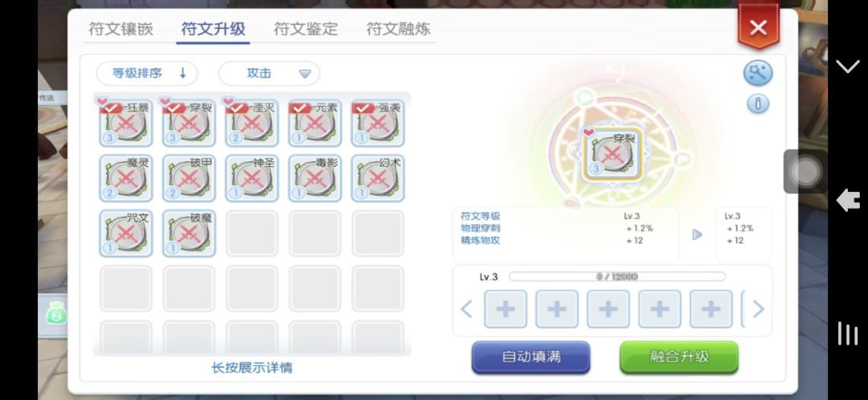Add material in first plus slot
The image size is (868, 400).
tap(506, 309)
